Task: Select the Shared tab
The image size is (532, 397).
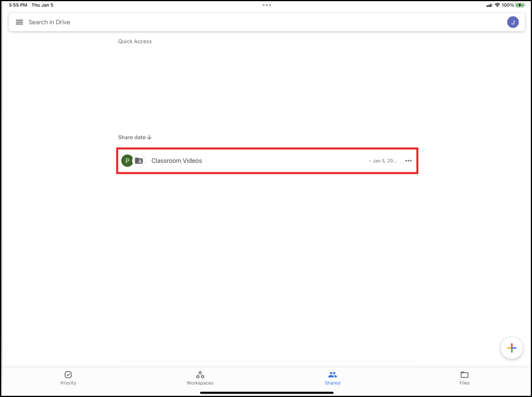Action: click(x=332, y=378)
